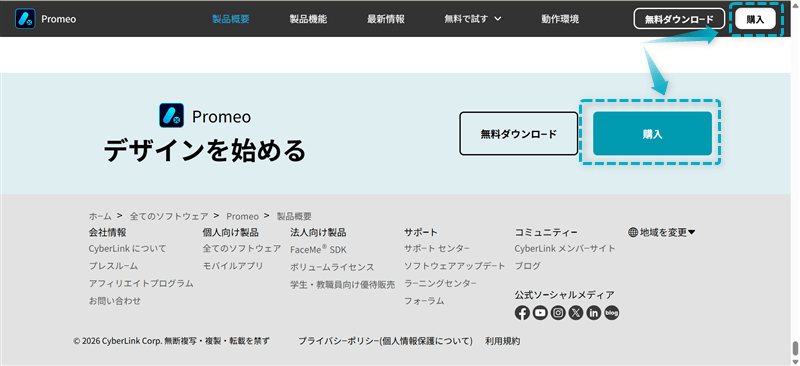800x366 pixels.
Task: Click the vertical scrollbar thumb
Action: [795, 348]
